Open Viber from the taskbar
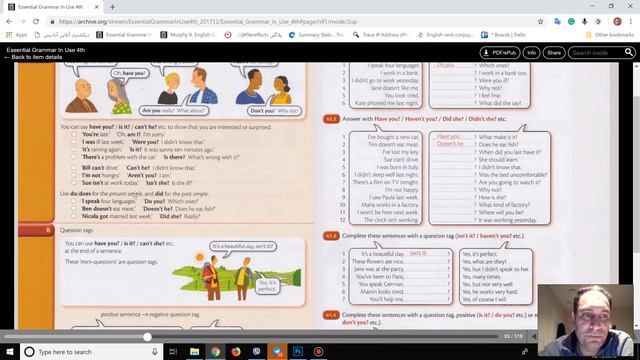The width and height of the screenshot is (640, 360). (257, 351)
